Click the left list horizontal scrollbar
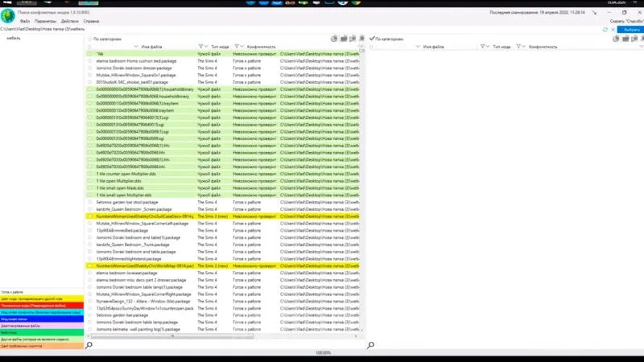The height and width of the screenshot is (362, 644). (x=172, y=336)
